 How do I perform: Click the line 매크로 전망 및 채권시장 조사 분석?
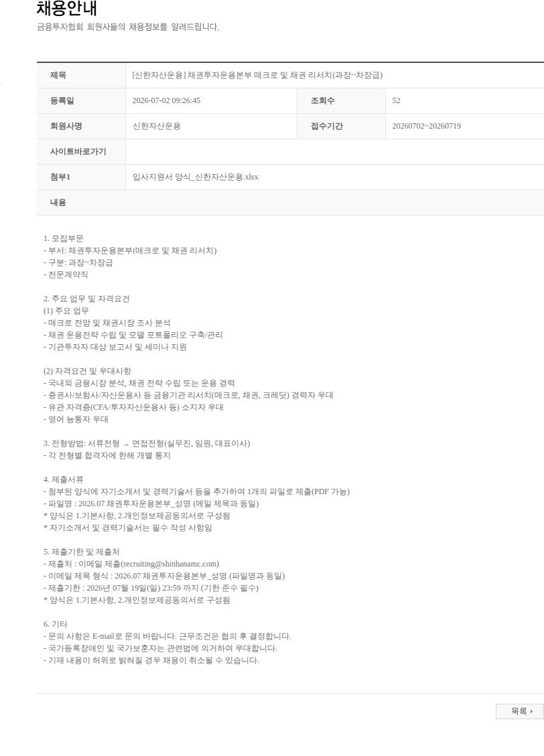107,323
